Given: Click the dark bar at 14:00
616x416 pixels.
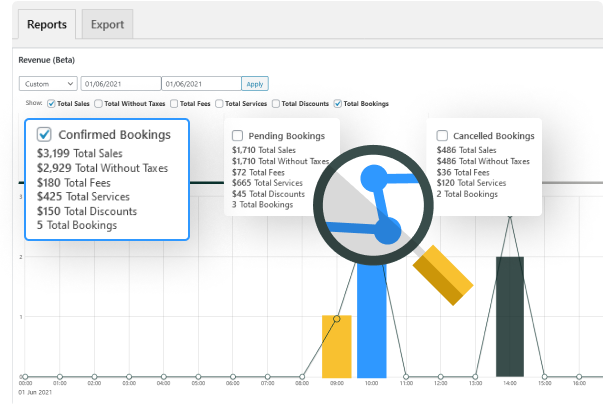Looking at the screenshot, I should [x=510, y=317].
